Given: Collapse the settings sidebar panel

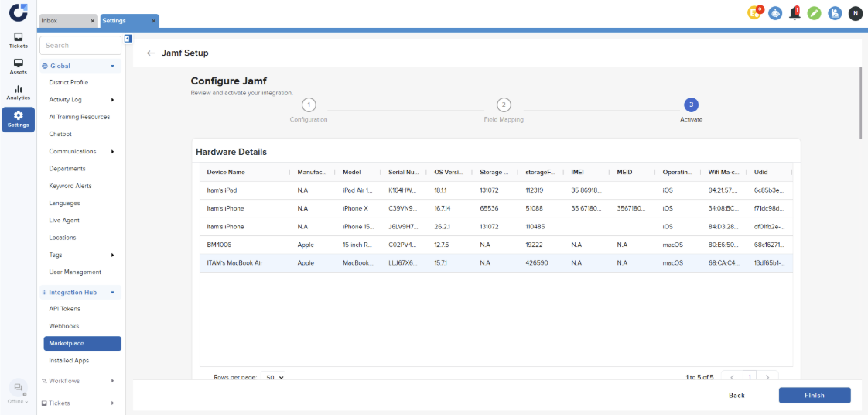Looking at the screenshot, I should pyautogui.click(x=128, y=38).
